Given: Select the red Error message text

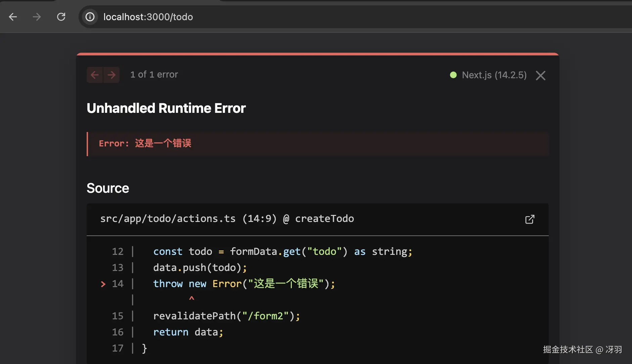Looking at the screenshot, I should point(145,143).
